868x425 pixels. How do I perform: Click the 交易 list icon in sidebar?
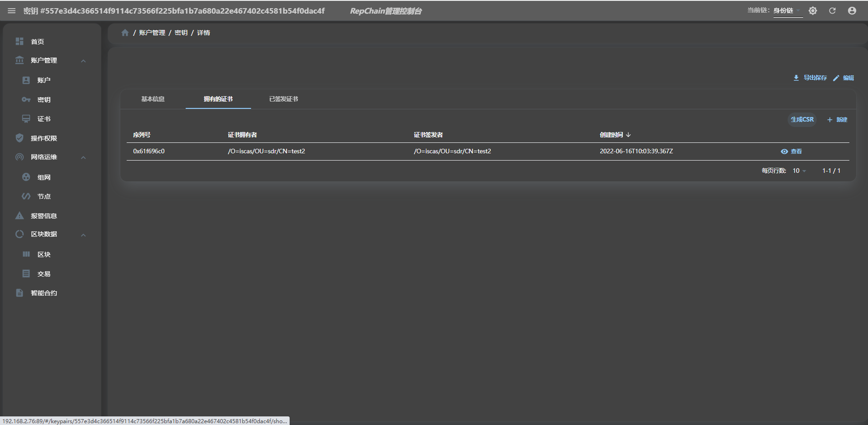pos(26,274)
